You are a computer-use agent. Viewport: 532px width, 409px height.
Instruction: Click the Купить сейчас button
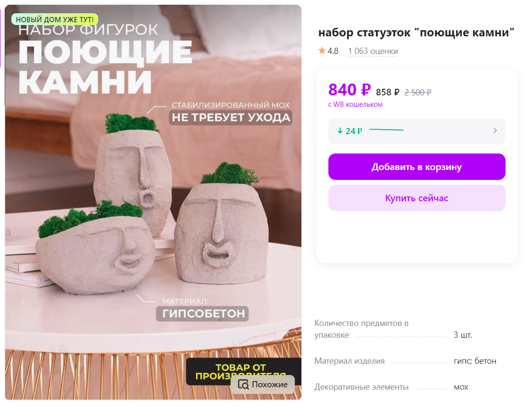(x=417, y=198)
